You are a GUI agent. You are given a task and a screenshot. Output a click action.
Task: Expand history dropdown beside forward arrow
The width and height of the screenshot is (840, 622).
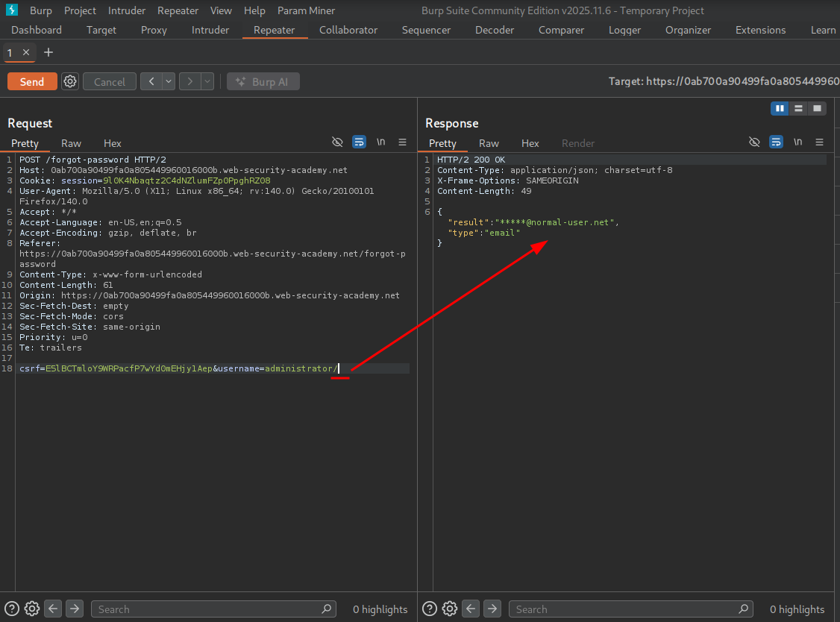(x=207, y=81)
